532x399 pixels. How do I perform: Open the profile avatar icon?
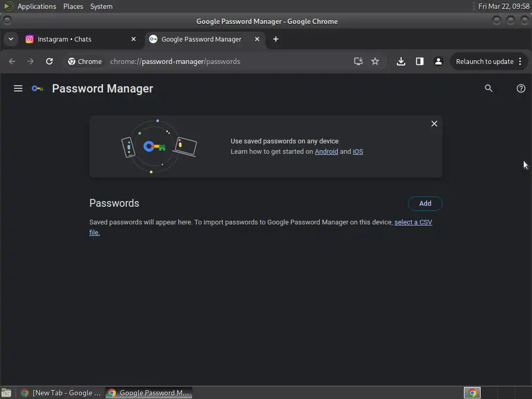click(438, 61)
